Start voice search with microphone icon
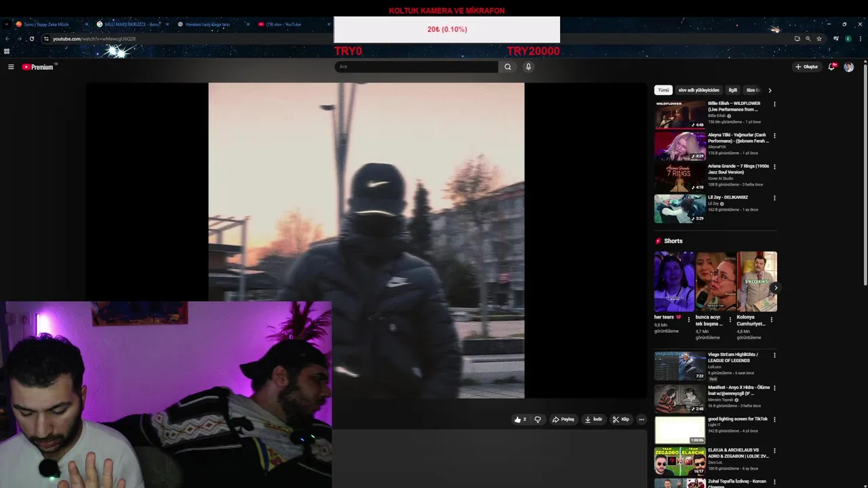868x488 pixels. point(528,66)
